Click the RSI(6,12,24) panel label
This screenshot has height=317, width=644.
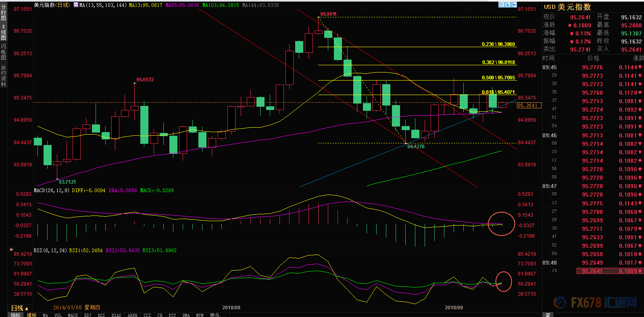50,251
